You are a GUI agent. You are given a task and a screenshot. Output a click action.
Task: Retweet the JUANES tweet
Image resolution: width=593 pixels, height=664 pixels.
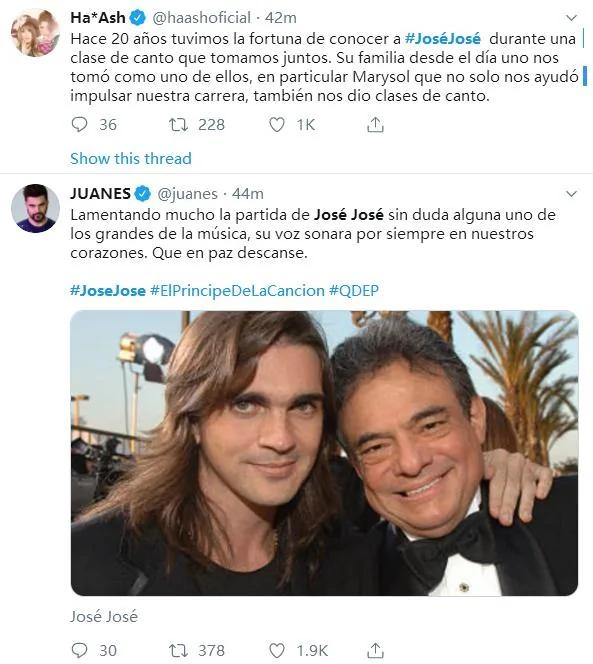click(x=178, y=650)
